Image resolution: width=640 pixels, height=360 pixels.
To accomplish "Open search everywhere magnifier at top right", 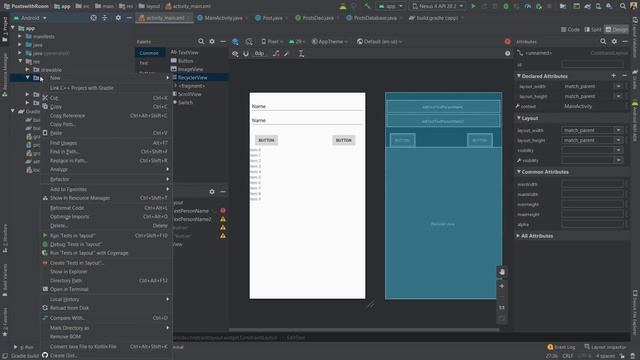I will tap(623, 6).
